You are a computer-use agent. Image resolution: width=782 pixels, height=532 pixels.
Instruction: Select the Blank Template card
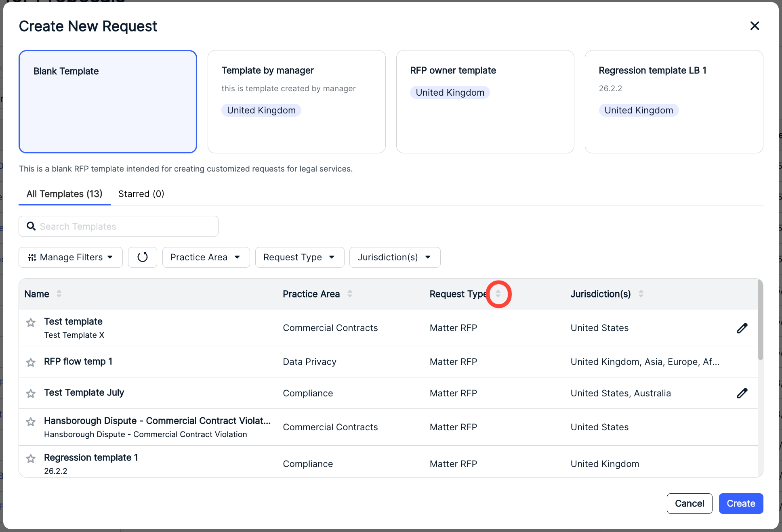tap(108, 102)
